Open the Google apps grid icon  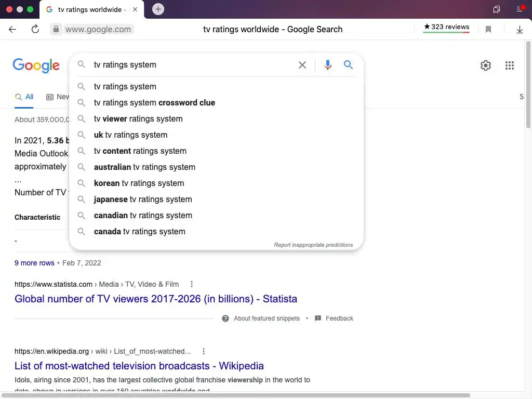tap(509, 65)
